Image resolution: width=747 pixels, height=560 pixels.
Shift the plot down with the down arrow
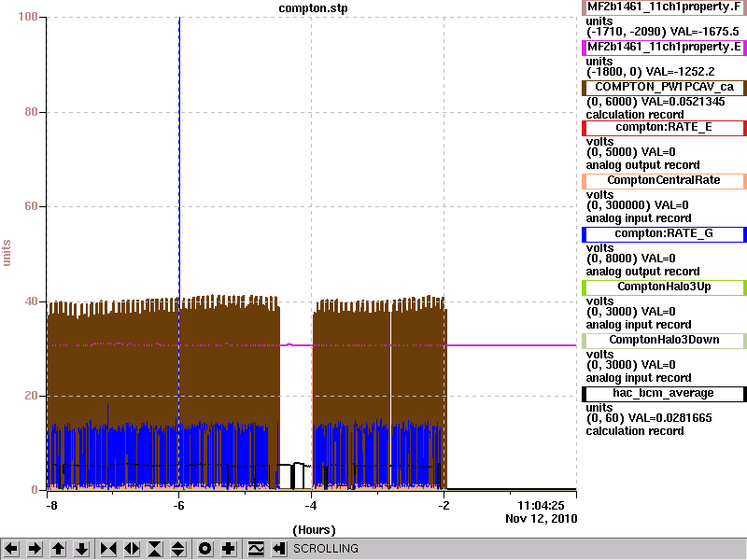[82, 549]
